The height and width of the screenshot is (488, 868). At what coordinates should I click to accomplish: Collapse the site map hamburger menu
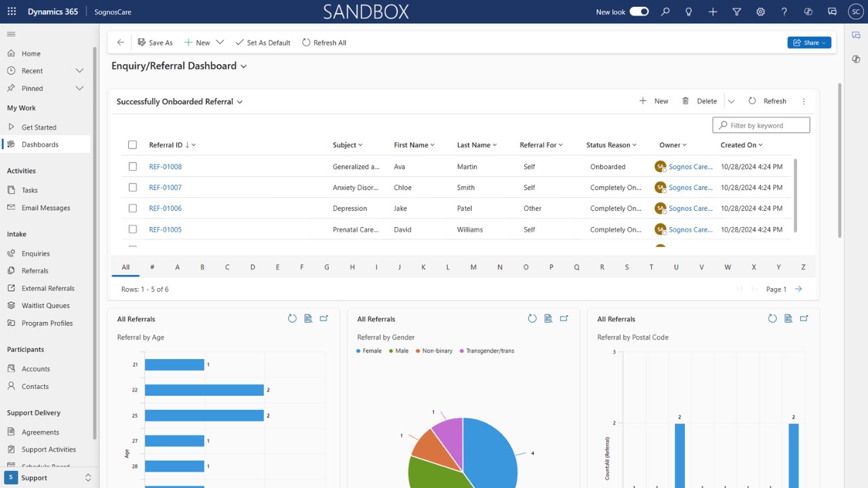(11, 34)
